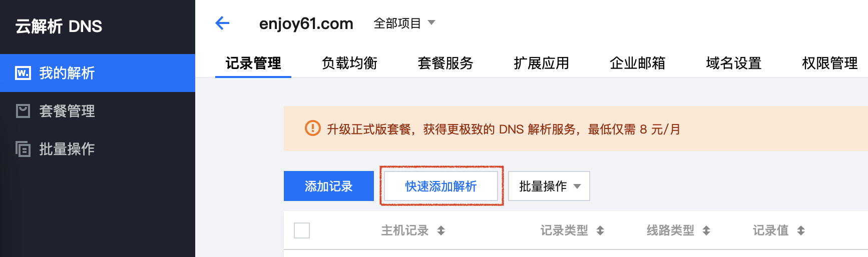Screen dimensions: 868x257
Task: Click the 快速添加解析 button
Action: pyautogui.click(x=441, y=186)
